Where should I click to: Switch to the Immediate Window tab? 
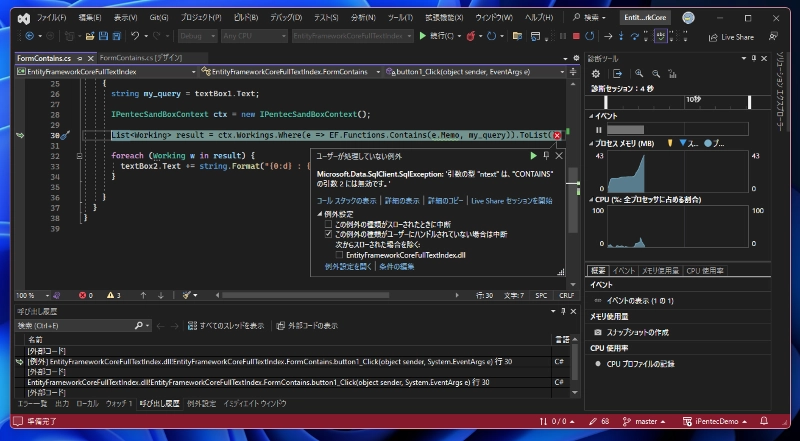tap(254, 403)
